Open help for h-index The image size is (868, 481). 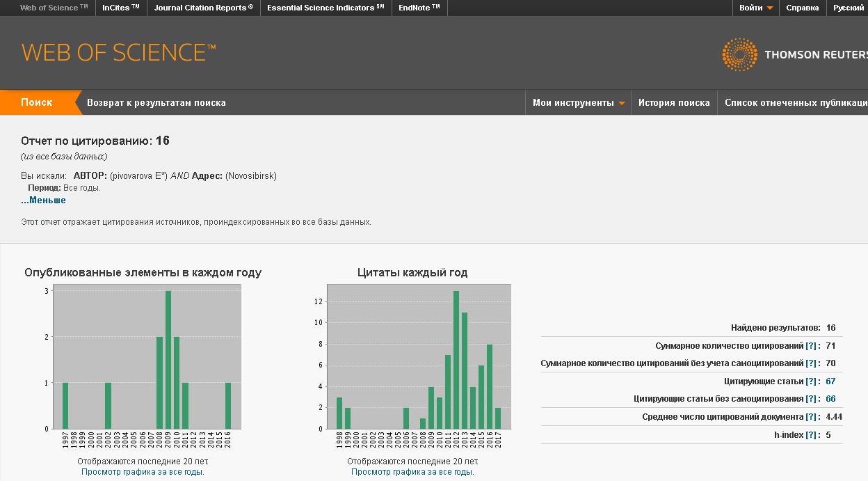coord(810,435)
